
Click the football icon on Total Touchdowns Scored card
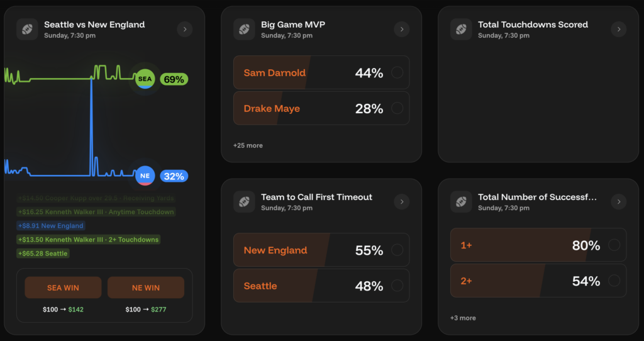pyautogui.click(x=462, y=29)
